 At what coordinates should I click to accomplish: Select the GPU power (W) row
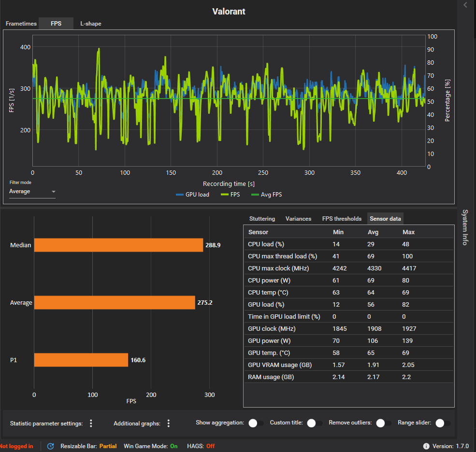[349, 341]
